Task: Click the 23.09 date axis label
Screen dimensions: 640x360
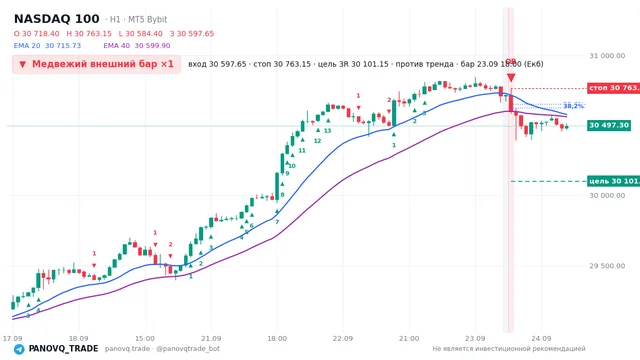Action: [475, 339]
